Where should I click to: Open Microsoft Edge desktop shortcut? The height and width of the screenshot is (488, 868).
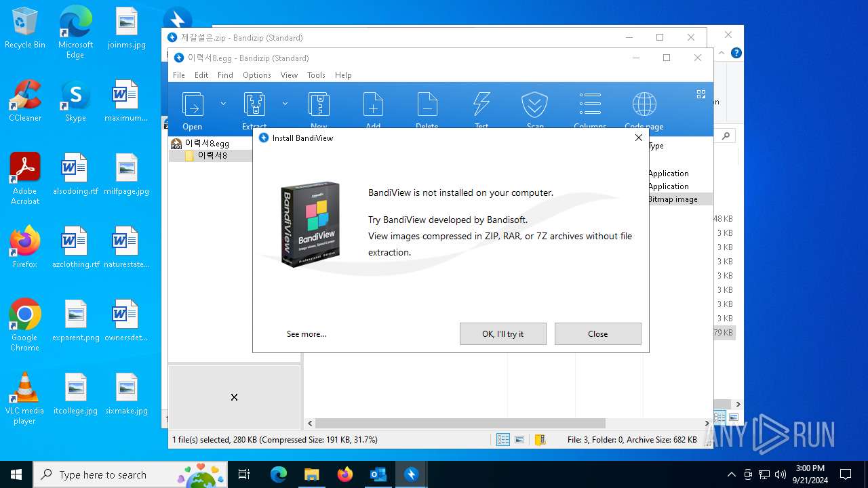(75, 33)
